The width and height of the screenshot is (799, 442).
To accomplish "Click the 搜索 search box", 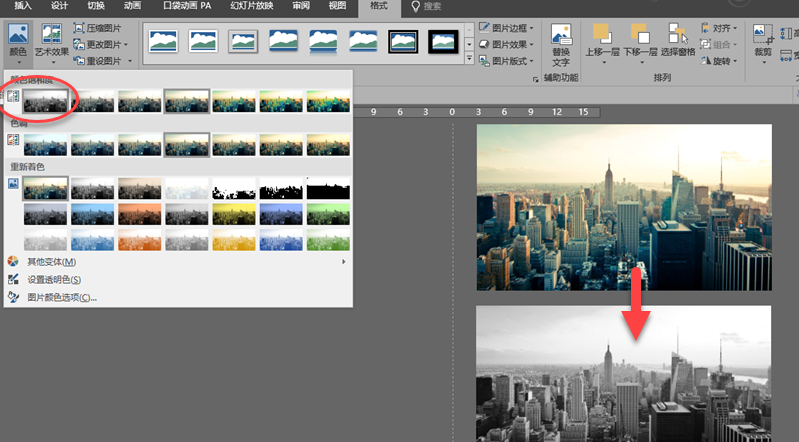I will point(432,6).
